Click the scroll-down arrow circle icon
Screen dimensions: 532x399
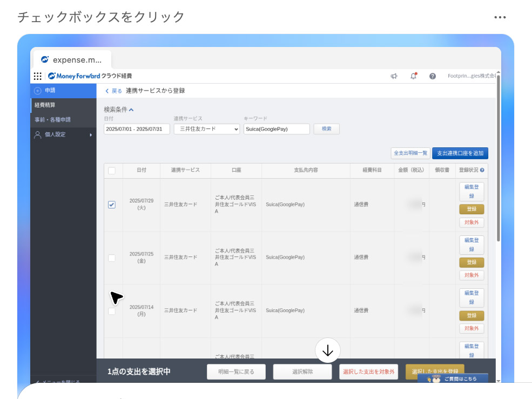(327, 350)
